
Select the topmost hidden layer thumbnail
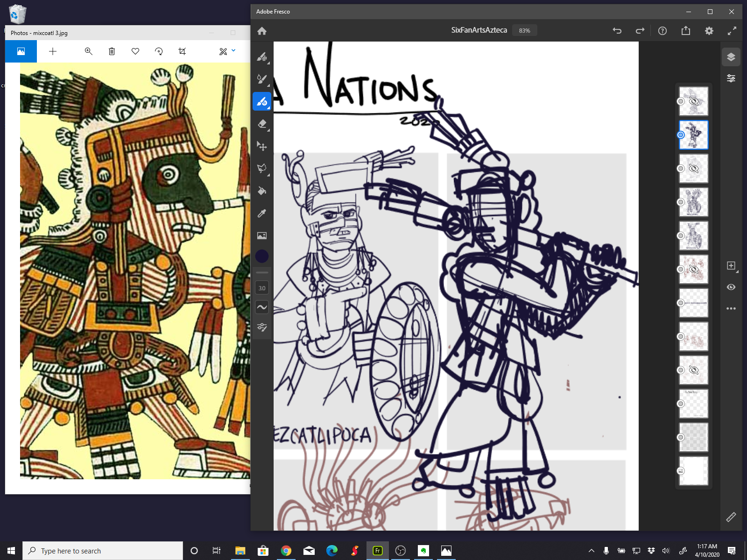click(694, 101)
